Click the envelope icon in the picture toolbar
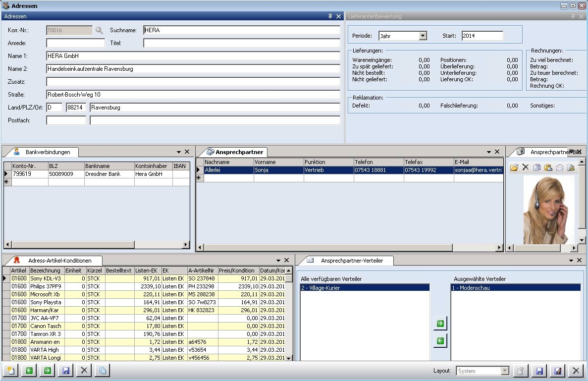 (559, 167)
